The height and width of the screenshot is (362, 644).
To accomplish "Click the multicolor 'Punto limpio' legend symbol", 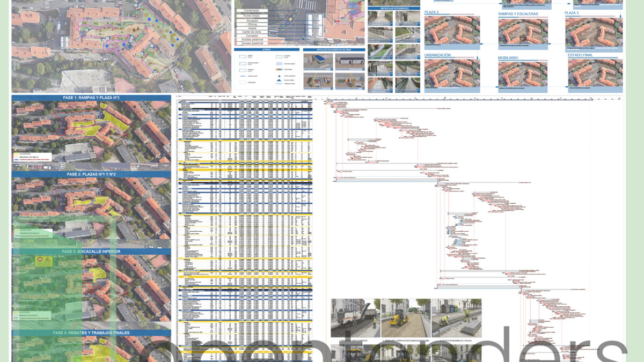I will point(279,69).
